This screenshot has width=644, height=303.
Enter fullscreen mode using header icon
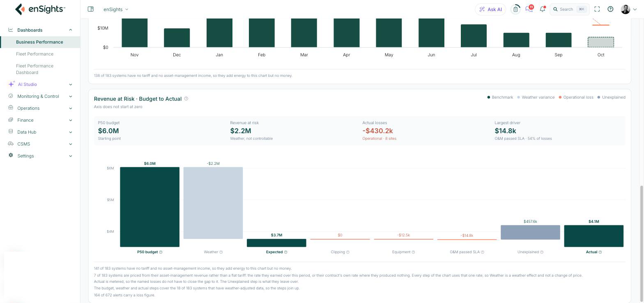597,9
